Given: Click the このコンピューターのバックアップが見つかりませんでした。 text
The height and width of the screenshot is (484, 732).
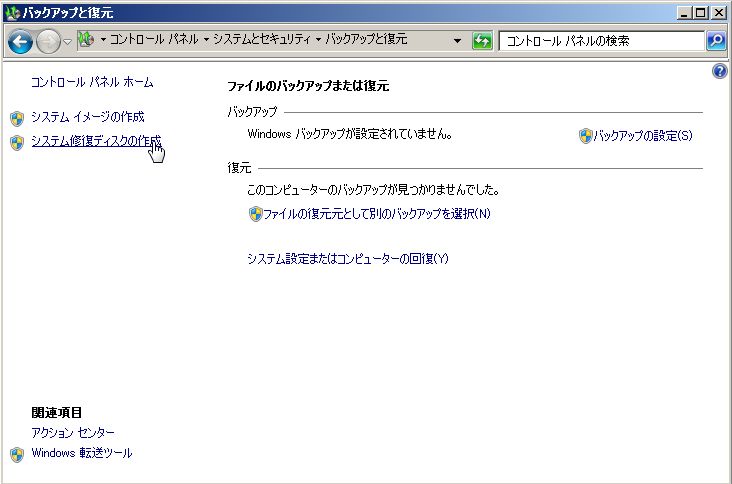Looking at the screenshot, I should pyautogui.click(x=373, y=190).
